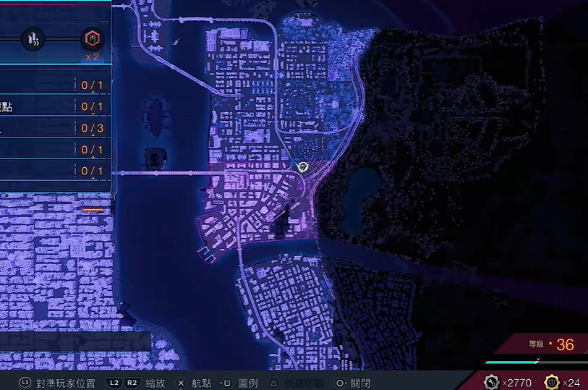Close the map with 關閉
Image resolution: width=588 pixels, height=390 pixels.
[360, 383]
